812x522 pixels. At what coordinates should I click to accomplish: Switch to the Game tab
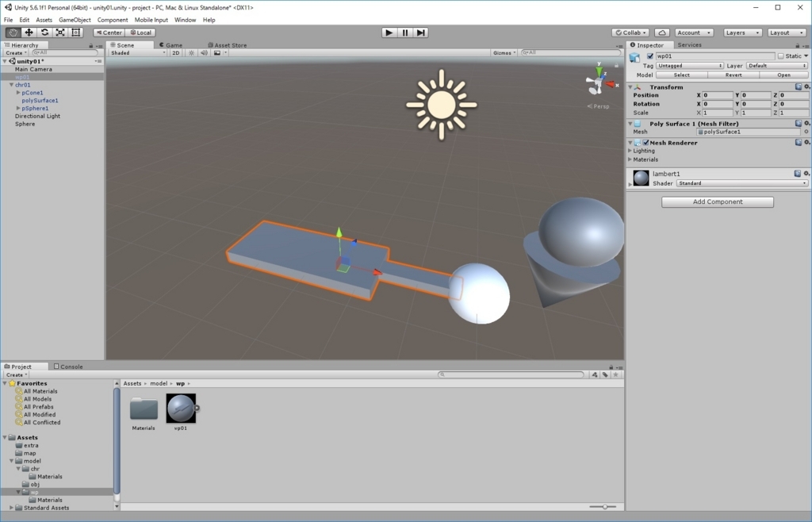170,45
